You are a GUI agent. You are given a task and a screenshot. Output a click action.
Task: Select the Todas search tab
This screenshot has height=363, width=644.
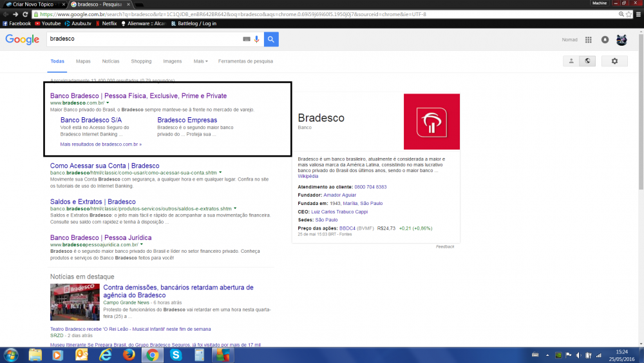pos(57,61)
